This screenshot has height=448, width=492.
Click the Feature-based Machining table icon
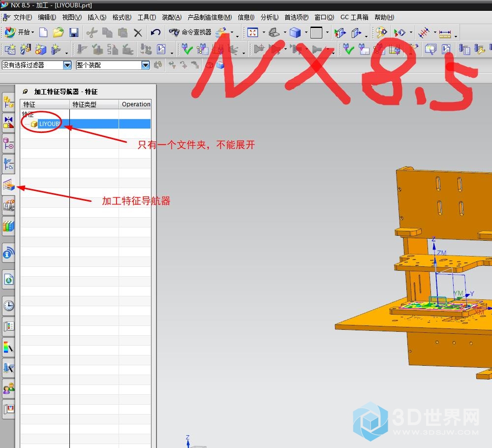click(x=394, y=49)
